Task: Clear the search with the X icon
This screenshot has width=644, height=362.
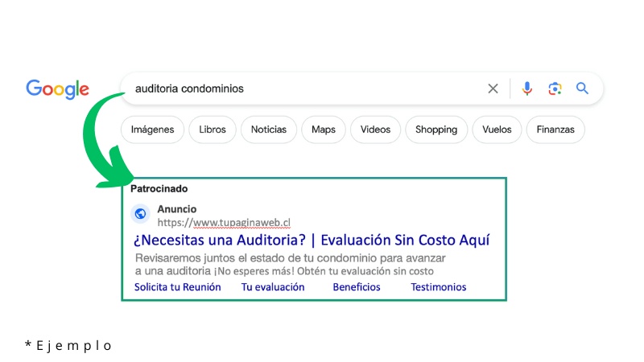Action: [x=493, y=88]
